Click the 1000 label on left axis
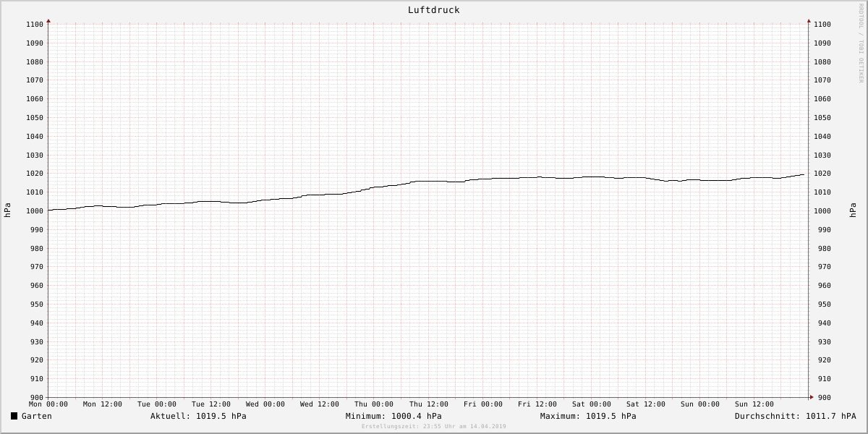 click(35, 211)
